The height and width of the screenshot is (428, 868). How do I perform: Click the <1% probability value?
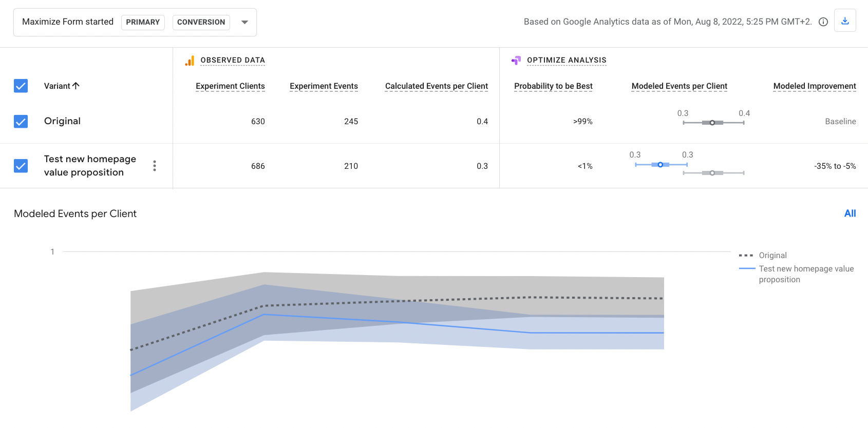tap(585, 166)
